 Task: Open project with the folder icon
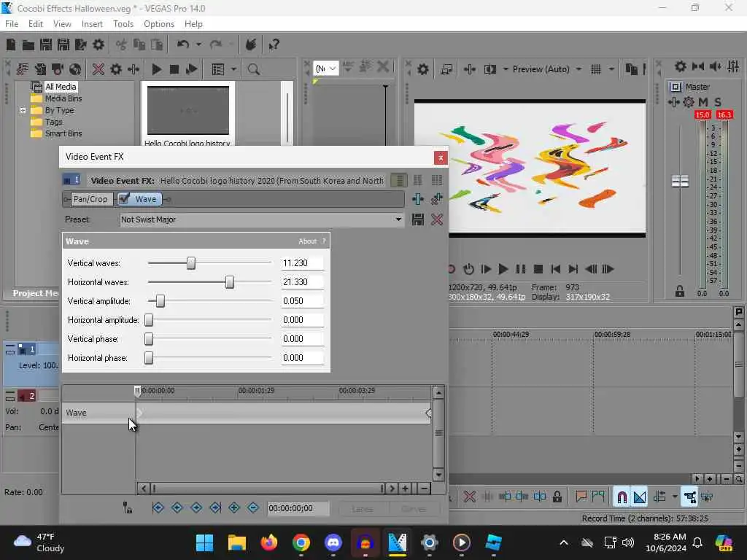[28, 44]
